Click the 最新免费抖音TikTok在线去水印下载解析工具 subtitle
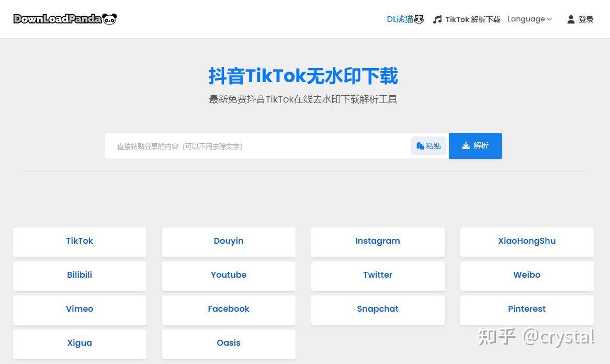The image size is (610, 364). (x=303, y=99)
